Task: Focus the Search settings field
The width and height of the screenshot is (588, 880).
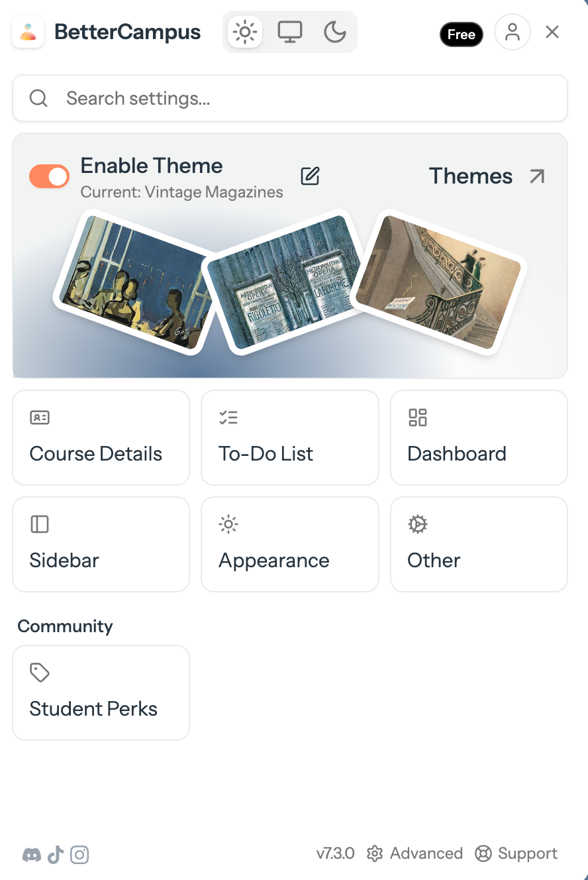Action: pos(290,98)
